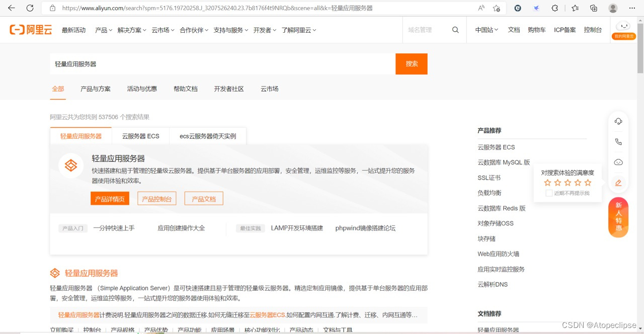Switch to the 帮助文档 tab
The height and width of the screenshot is (334, 644).
[x=186, y=89]
